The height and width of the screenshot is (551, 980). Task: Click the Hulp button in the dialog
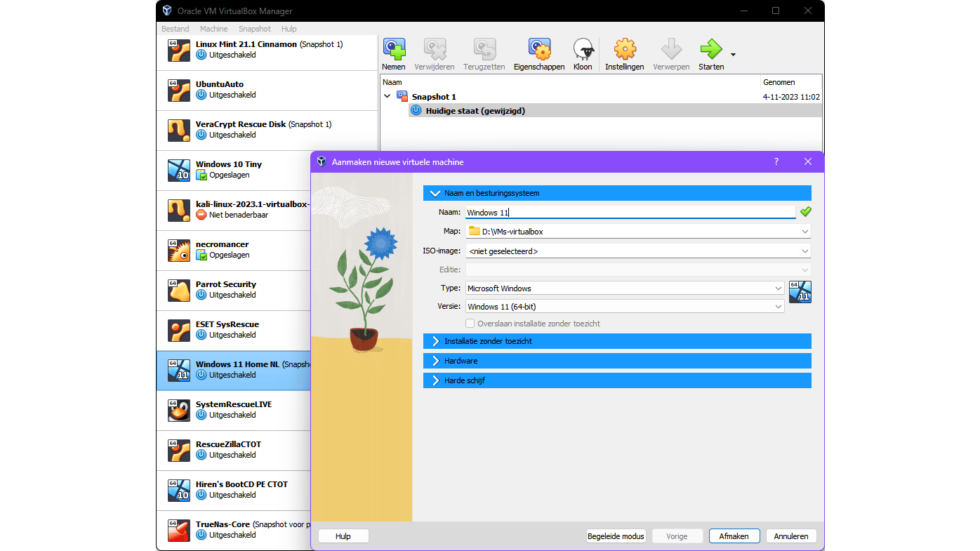pyautogui.click(x=343, y=536)
